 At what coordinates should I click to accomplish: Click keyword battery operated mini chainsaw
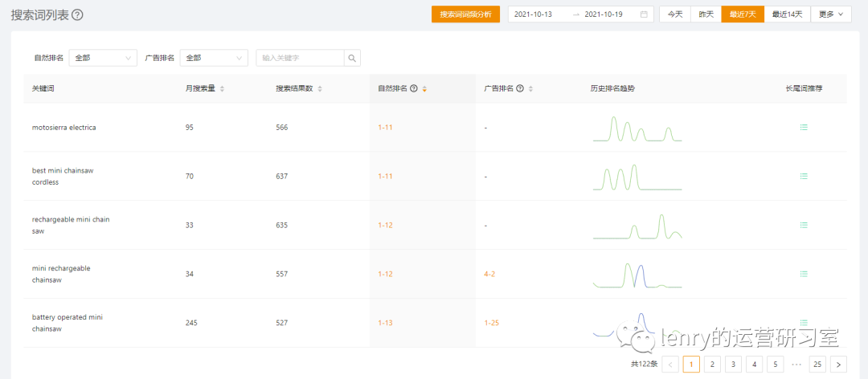coord(68,323)
